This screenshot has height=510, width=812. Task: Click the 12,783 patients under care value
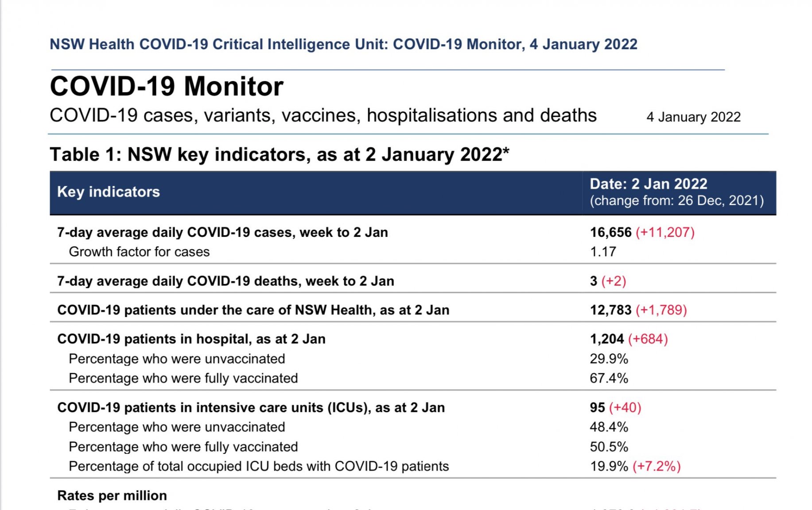(x=610, y=310)
